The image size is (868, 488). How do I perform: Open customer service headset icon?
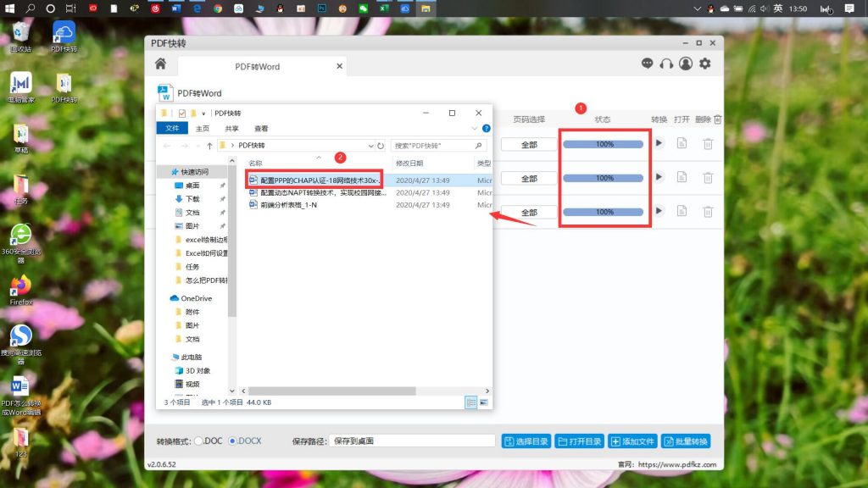click(666, 64)
